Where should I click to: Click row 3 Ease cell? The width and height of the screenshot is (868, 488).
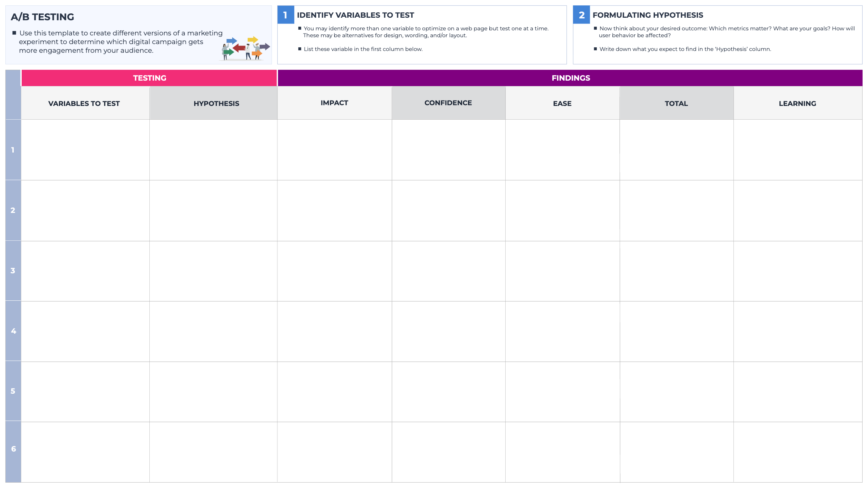click(562, 271)
